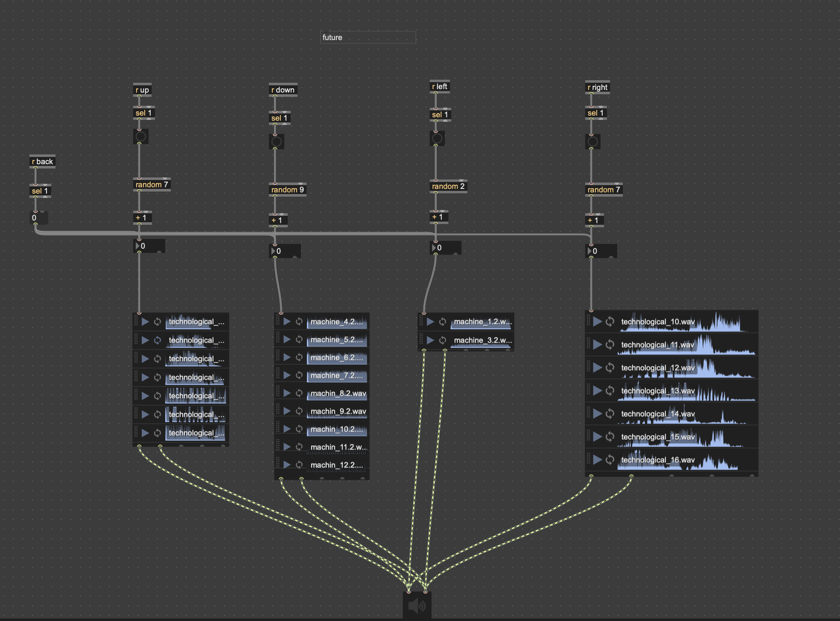Viewport: 840px width, 621px height.
Task: Click bang button under r down
Action: (276, 142)
